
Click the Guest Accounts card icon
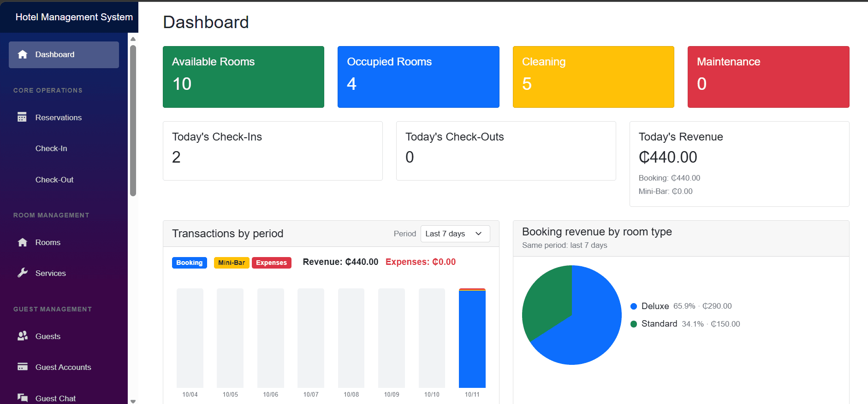pyautogui.click(x=23, y=367)
